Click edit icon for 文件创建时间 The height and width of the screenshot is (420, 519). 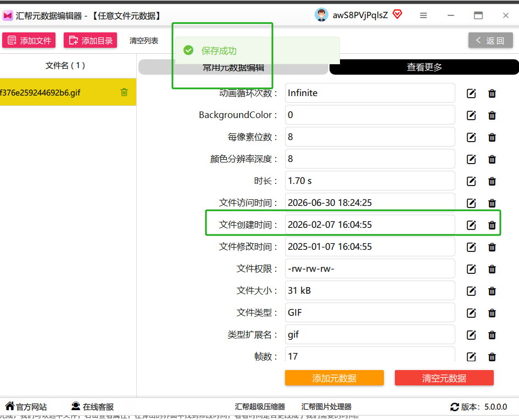tap(471, 225)
